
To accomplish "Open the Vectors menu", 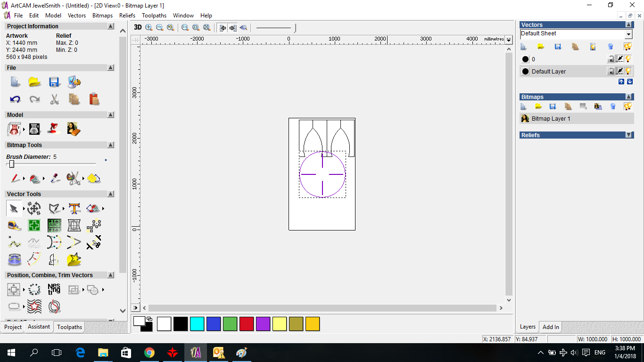I will pyautogui.click(x=77, y=16).
